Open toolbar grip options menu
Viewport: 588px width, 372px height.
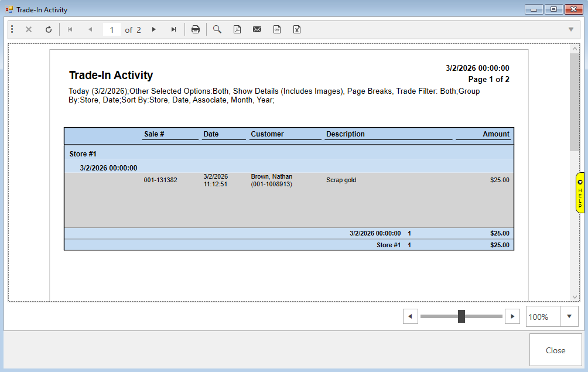click(x=12, y=29)
